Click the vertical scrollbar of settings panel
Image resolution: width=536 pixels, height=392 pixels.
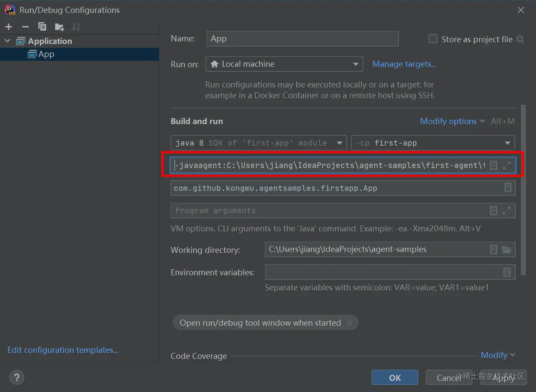tap(524, 190)
